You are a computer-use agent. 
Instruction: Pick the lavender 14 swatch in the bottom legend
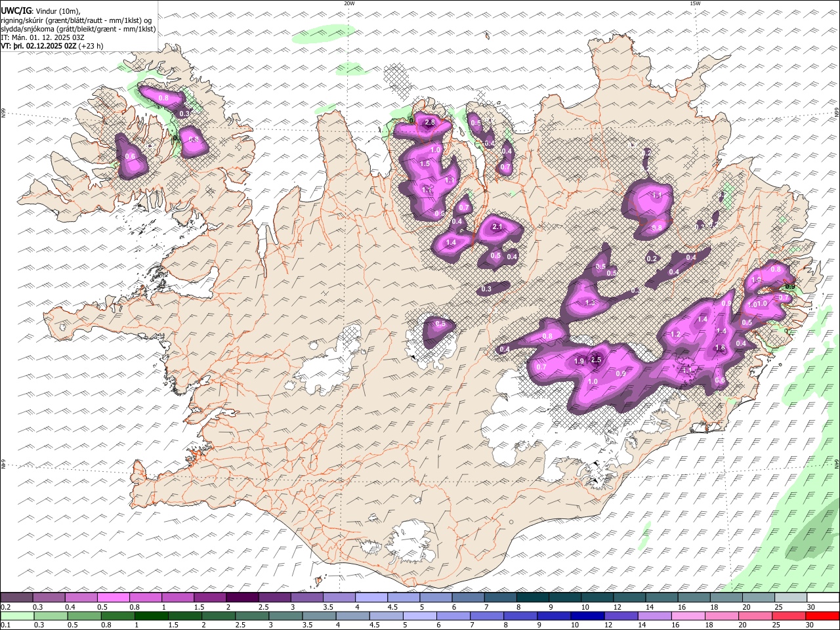(x=654, y=616)
